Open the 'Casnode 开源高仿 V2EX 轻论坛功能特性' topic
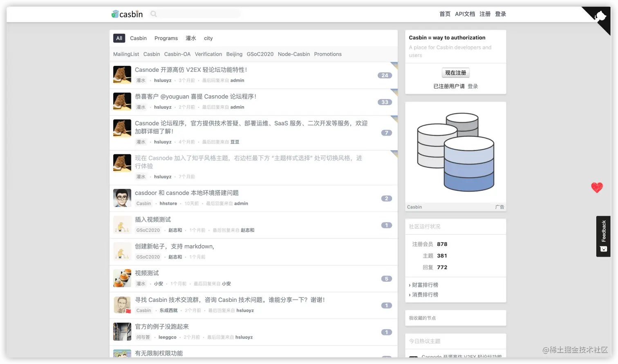Image resolution: width=618 pixels, height=364 pixels. tap(191, 70)
